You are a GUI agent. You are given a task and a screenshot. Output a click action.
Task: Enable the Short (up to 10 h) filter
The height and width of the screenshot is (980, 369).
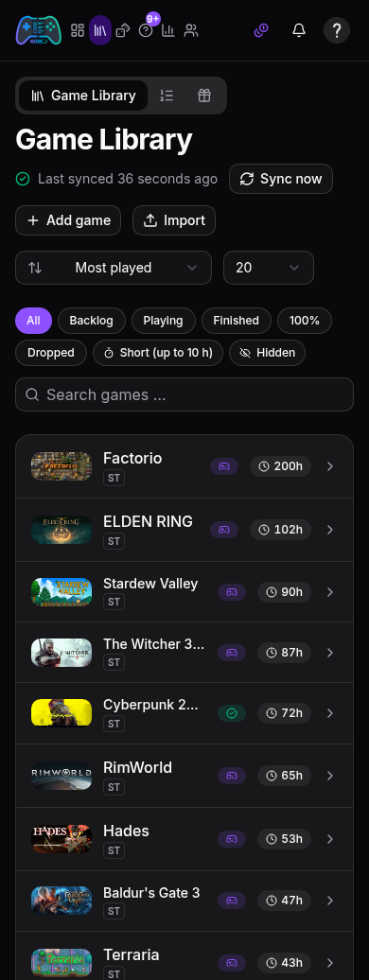coord(158,353)
